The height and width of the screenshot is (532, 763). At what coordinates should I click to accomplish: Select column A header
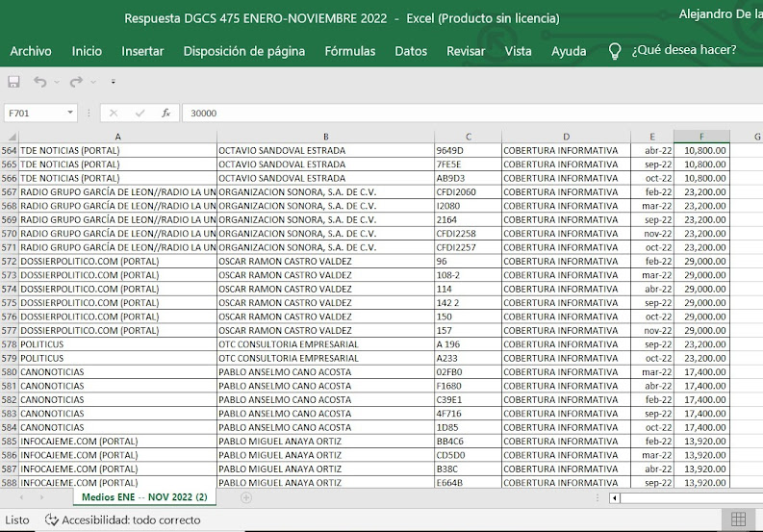click(x=117, y=137)
